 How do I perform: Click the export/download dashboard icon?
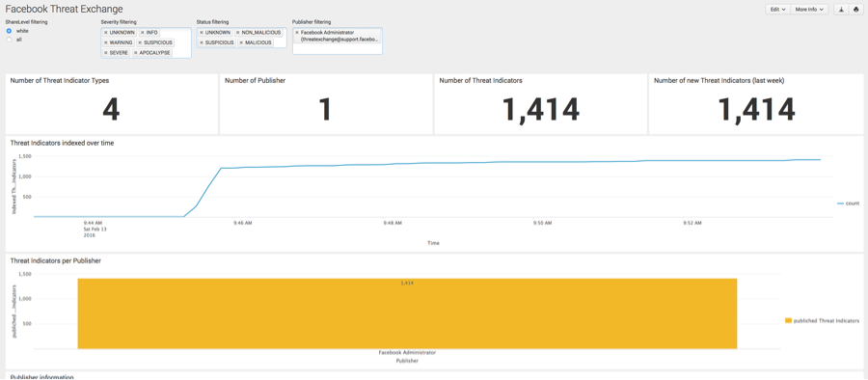coord(841,10)
